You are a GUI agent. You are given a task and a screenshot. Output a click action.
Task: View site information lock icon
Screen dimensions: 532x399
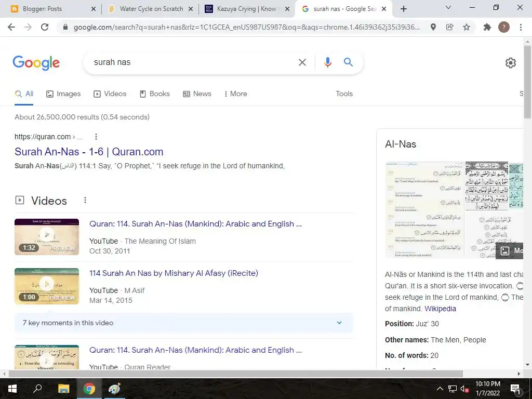[x=66, y=27]
